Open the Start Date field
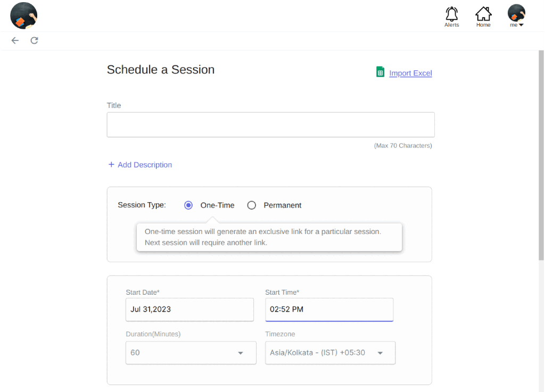Screen dimensions: 545x392 click(x=189, y=309)
